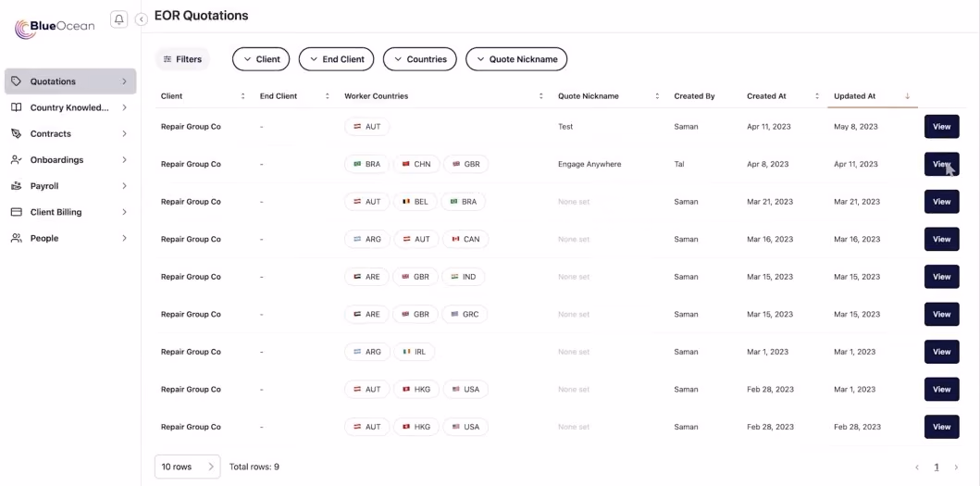Viewport: 980px width, 486px height.
Task: Sort by Quote Nickname column arrows
Action: coord(657,96)
